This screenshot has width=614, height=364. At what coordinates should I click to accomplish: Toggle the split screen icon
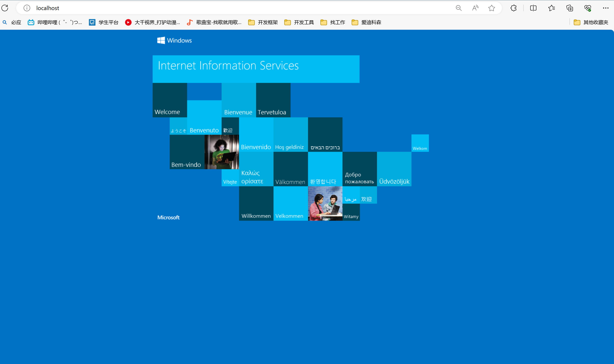pos(533,8)
